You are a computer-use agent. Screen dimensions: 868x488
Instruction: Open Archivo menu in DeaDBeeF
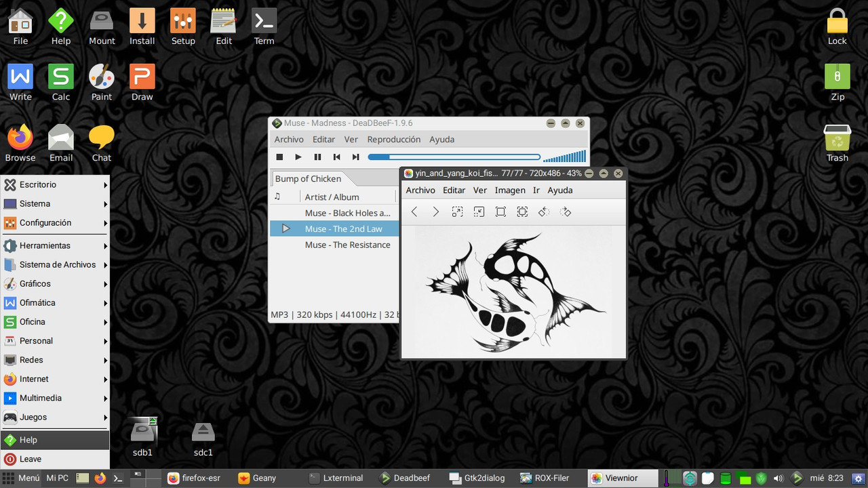(x=289, y=140)
